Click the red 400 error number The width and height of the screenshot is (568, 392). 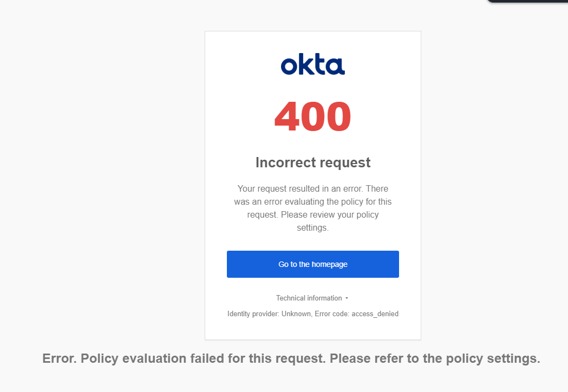click(312, 117)
